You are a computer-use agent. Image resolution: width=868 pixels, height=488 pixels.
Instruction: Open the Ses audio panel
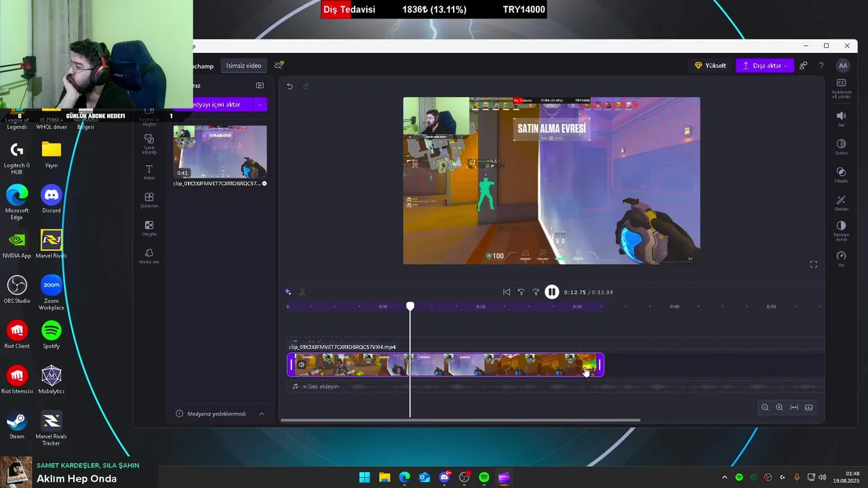[841, 119]
